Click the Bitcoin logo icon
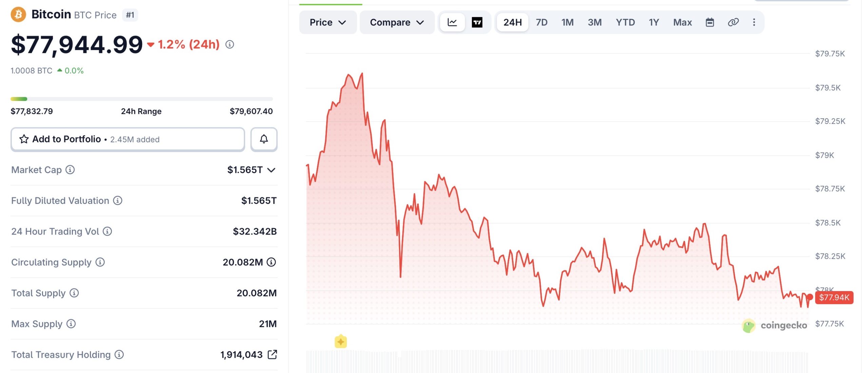The image size is (868, 373). [x=18, y=15]
